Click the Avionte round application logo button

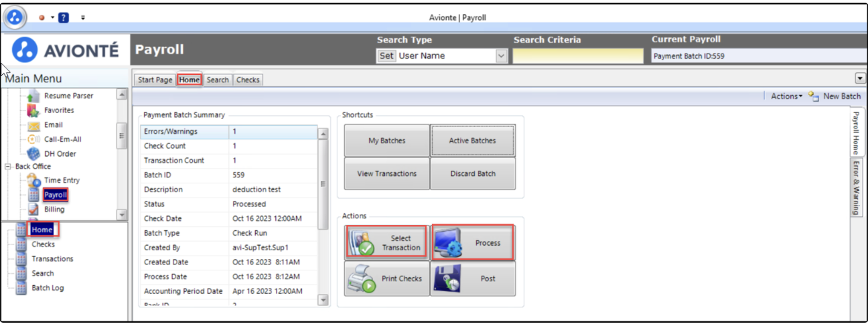coord(15,16)
